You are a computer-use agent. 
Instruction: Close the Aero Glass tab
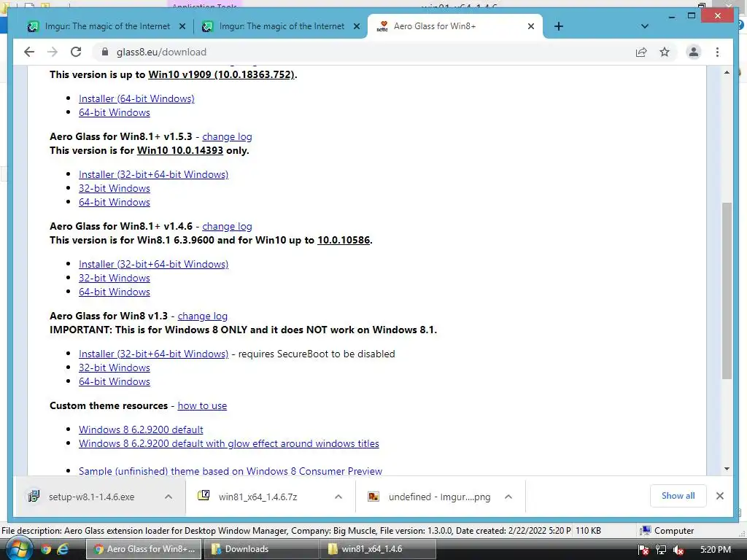pyautogui.click(x=531, y=27)
